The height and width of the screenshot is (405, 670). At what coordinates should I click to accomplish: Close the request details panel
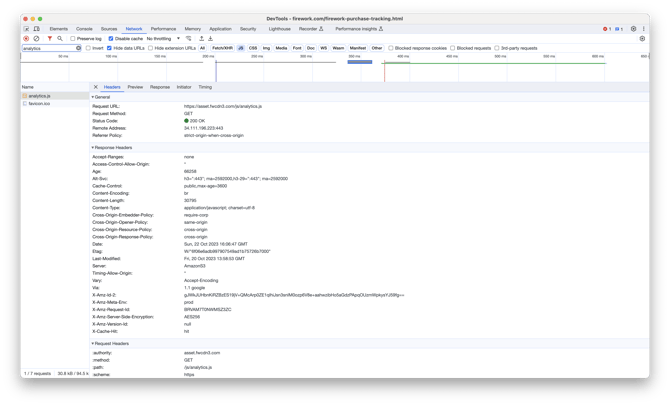pos(96,87)
